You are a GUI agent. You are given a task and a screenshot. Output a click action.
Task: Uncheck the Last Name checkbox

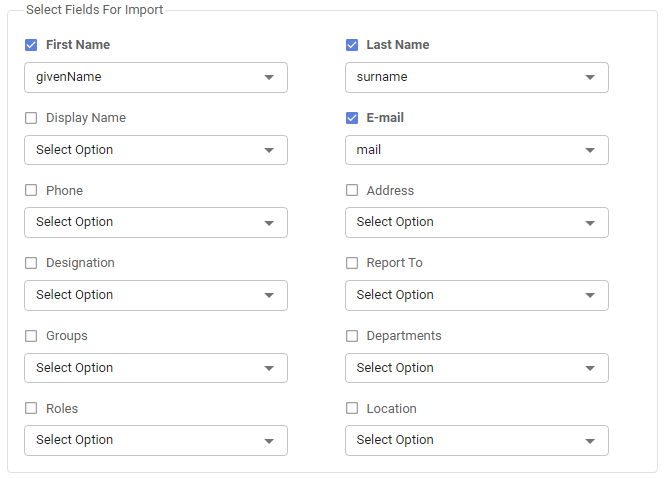click(x=352, y=45)
